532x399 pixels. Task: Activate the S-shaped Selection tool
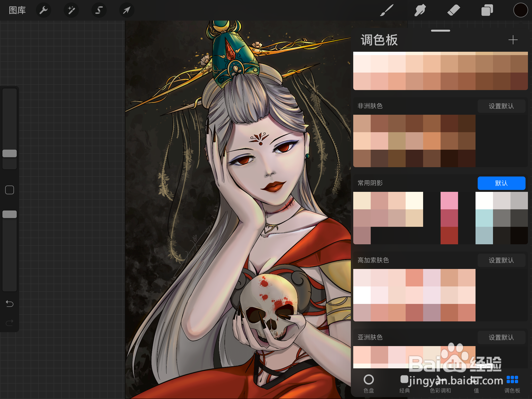(99, 10)
